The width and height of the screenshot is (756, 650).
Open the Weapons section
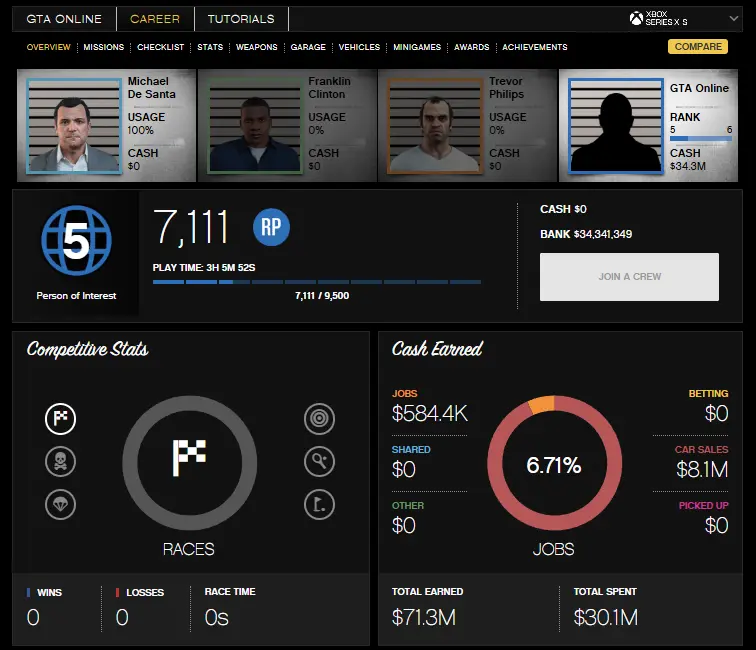coord(257,47)
